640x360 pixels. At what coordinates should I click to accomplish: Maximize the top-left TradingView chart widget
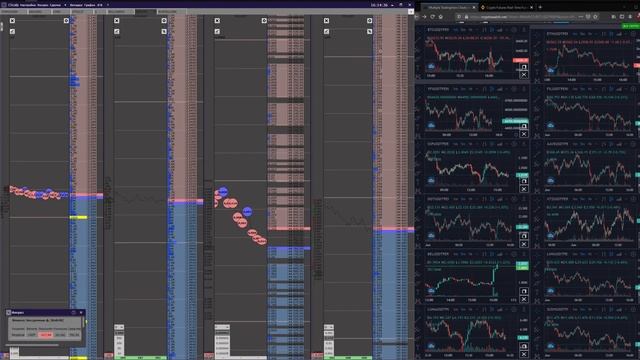tap(524, 67)
